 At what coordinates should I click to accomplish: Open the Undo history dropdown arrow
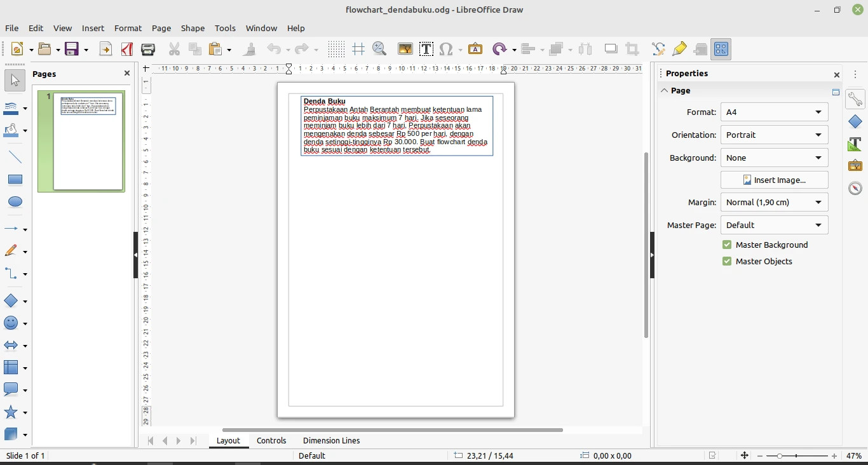click(288, 50)
